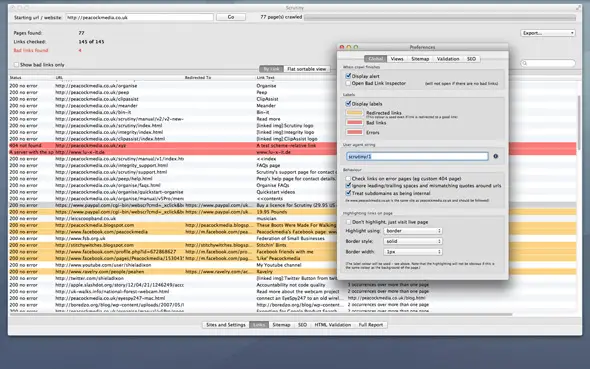Click the crawl progress bar
Image resolution: width=590 pixels, height=369 pixels.
[440, 17]
